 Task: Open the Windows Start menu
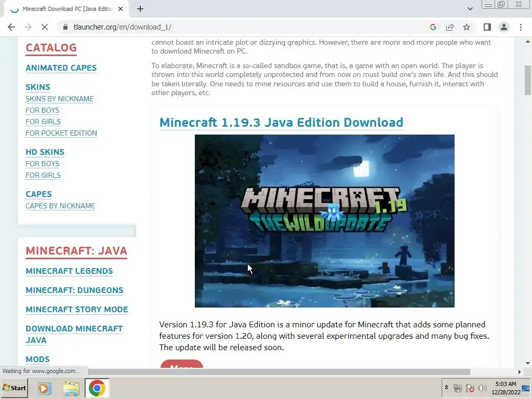click(x=14, y=388)
